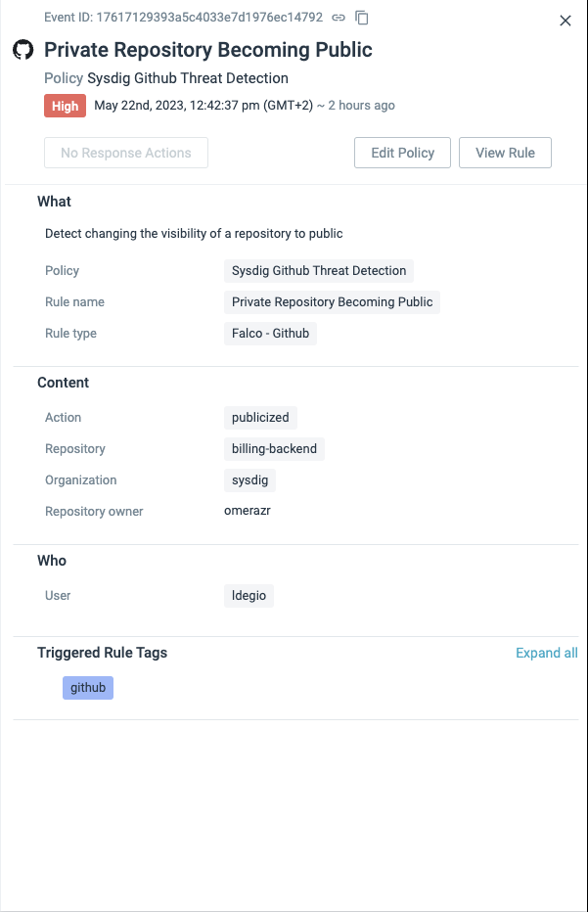
Task: Click the link icon next to the Event ID
Action: coord(339,17)
